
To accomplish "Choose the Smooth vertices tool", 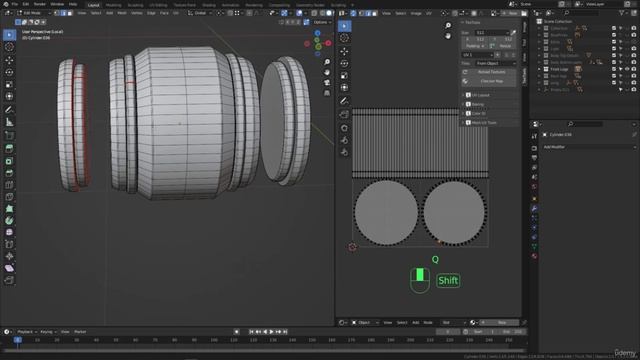I will (x=9, y=232).
